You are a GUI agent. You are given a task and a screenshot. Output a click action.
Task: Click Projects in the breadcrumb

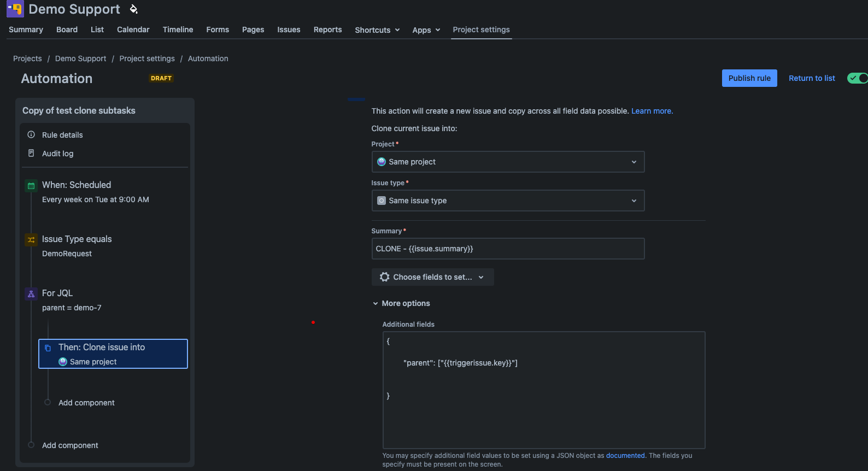pos(27,58)
